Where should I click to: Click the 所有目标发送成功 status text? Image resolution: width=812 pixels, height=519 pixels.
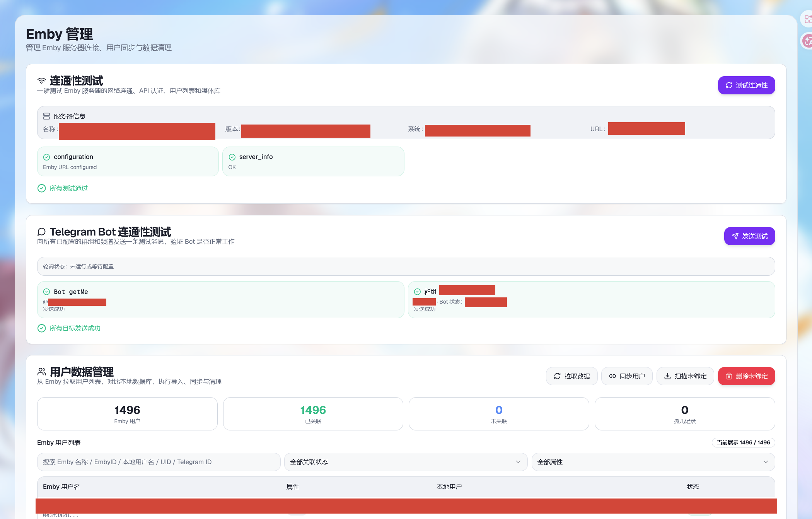coord(75,328)
